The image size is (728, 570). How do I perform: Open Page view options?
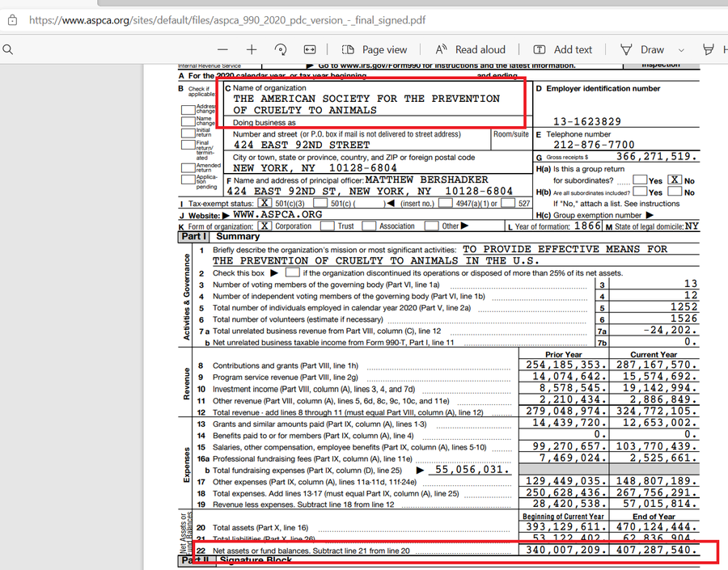click(x=375, y=49)
